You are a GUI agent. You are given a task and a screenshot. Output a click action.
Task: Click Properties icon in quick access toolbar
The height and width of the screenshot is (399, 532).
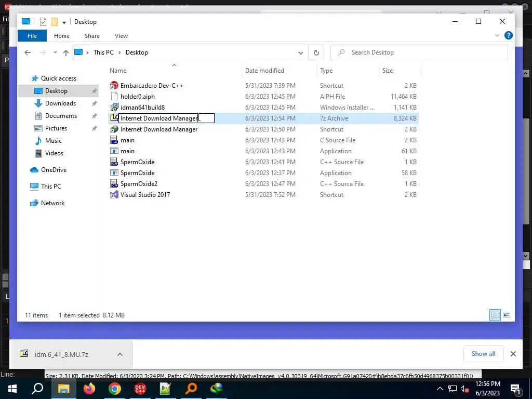tap(43, 22)
